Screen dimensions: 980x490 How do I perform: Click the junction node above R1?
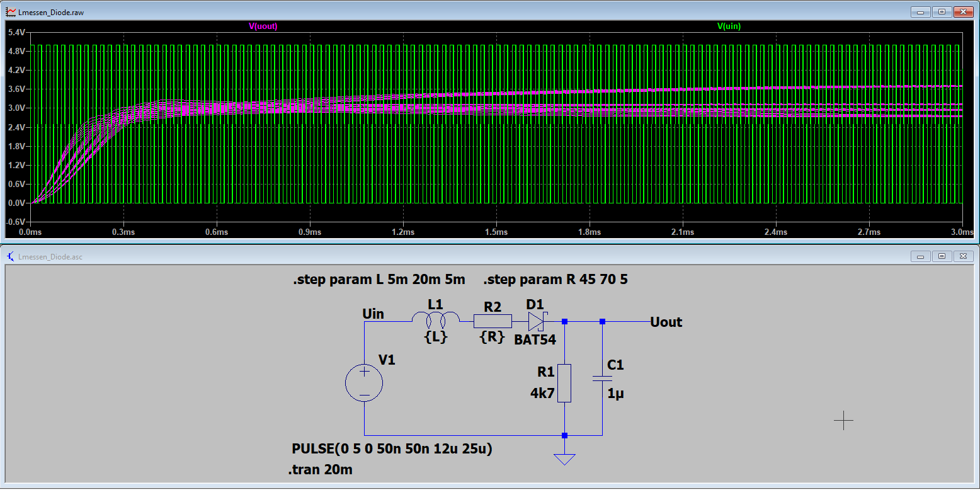click(564, 322)
